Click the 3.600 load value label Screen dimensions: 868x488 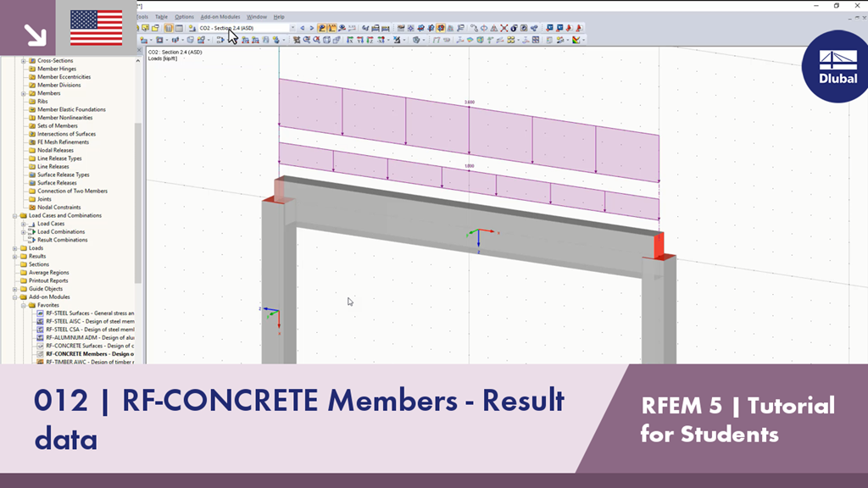click(470, 103)
